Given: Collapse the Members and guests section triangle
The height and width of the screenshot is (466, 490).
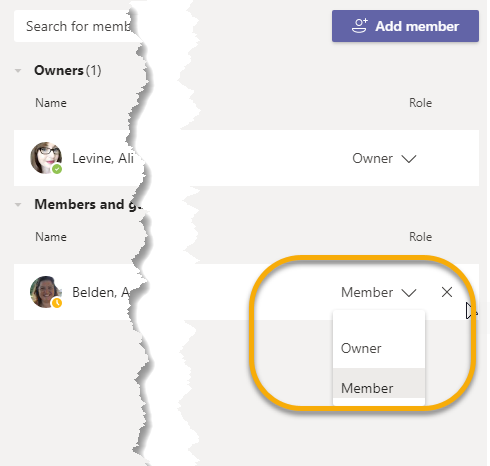Looking at the screenshot, I should [x=18, y=205].
